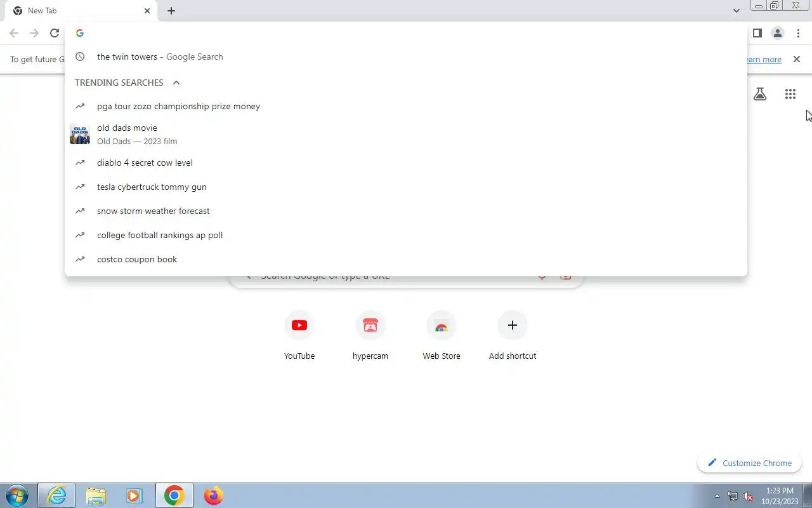Select 'diablo 4 secret cow level' suggestion
Viewport: 812px width, 508px height.
(x=406, y=163)
